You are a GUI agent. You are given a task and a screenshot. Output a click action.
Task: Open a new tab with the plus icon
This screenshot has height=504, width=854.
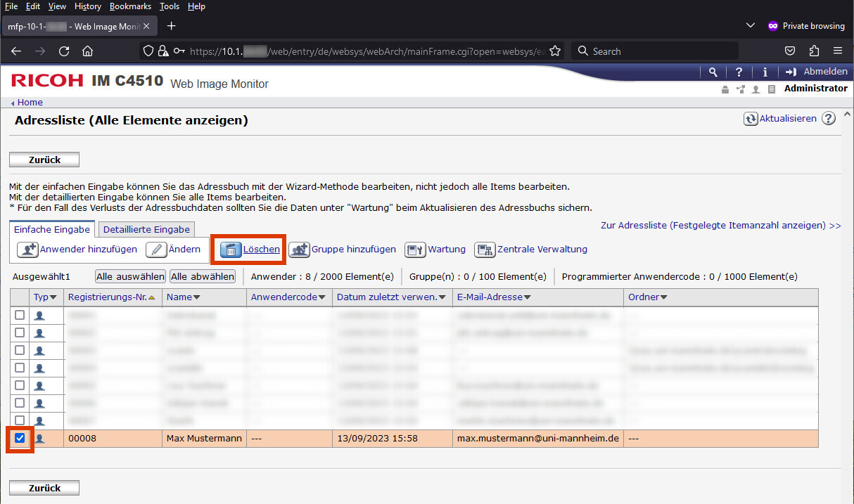171,26
